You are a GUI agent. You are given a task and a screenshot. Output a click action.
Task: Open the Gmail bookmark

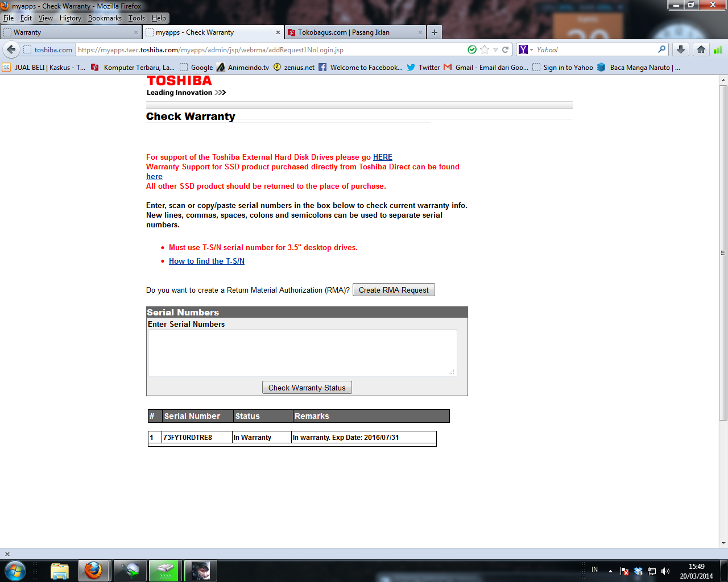pyautogui.click(x=486, y=67)
